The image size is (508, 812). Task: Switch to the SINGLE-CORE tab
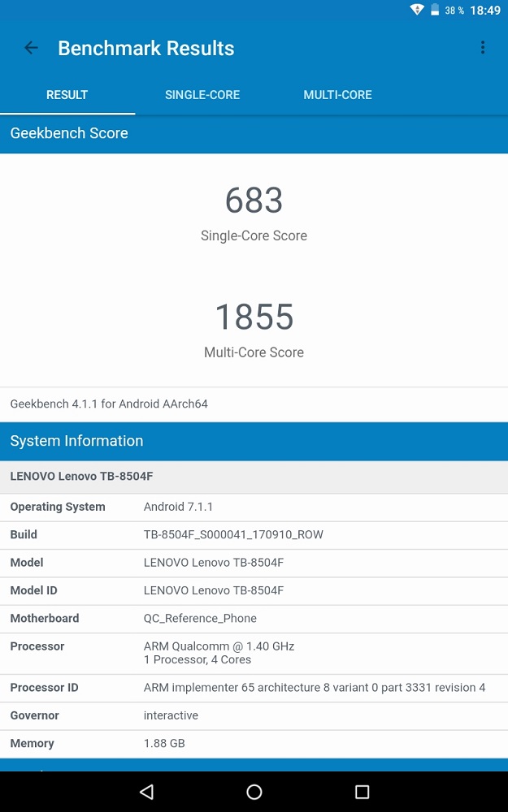(202, 95)
